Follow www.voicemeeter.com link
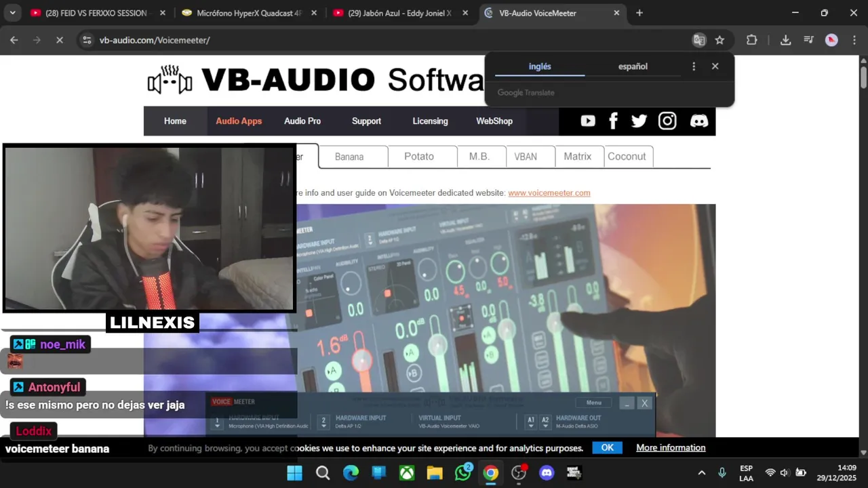Image resolution: width=868 pixels, height=488 pixels. coord(549,193)
